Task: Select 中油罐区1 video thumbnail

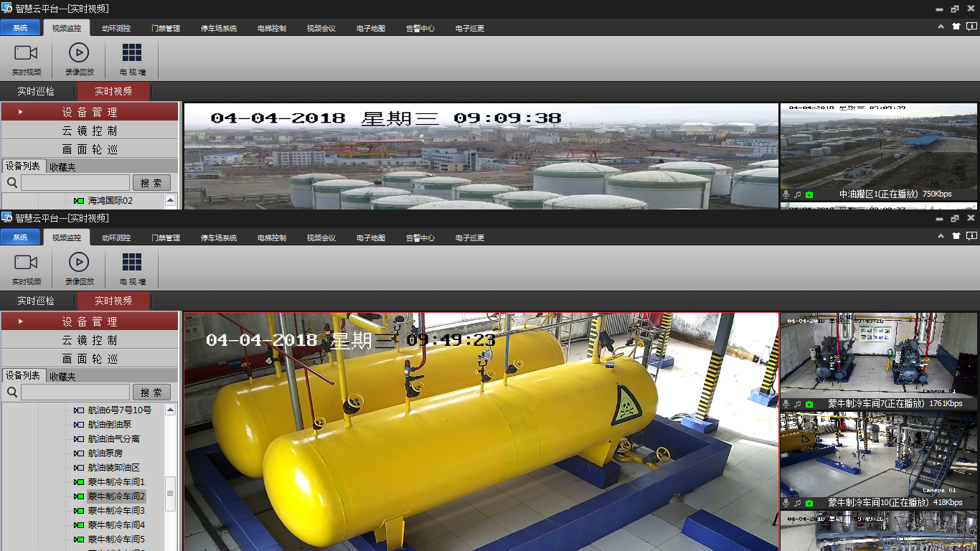Action: [879, 146]
